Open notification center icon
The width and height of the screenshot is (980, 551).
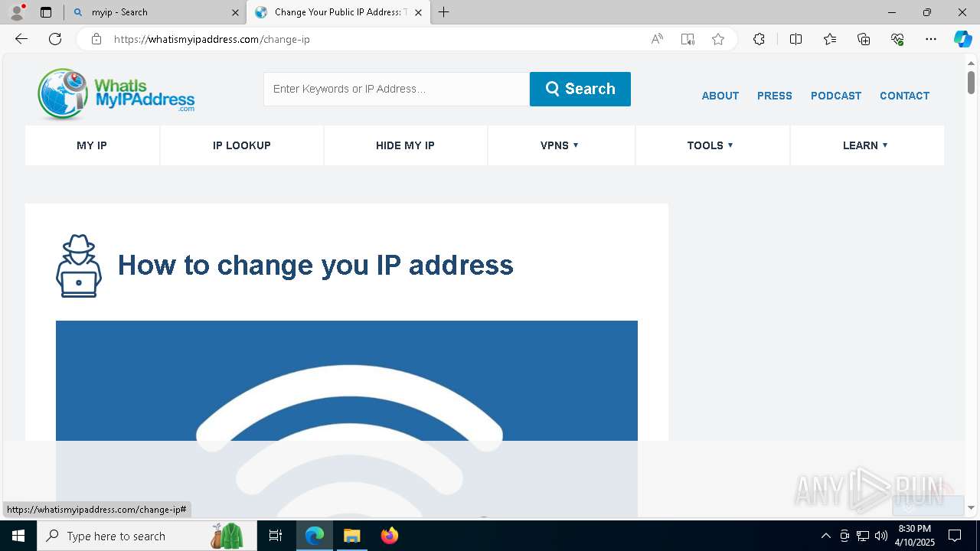(955, 536)
